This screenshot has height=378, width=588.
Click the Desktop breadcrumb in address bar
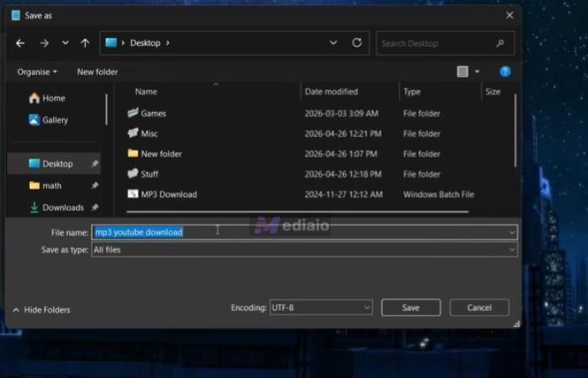(145, 43)
